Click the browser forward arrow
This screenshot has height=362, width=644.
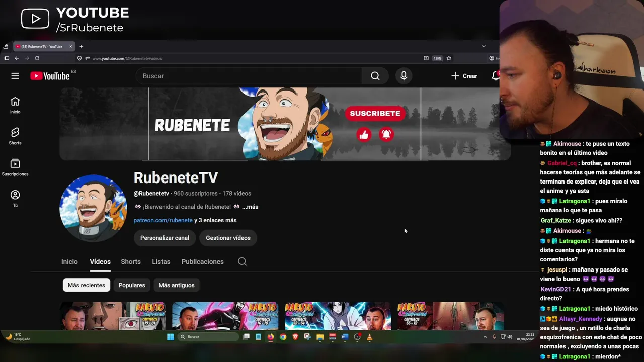[x=27, y=58]
